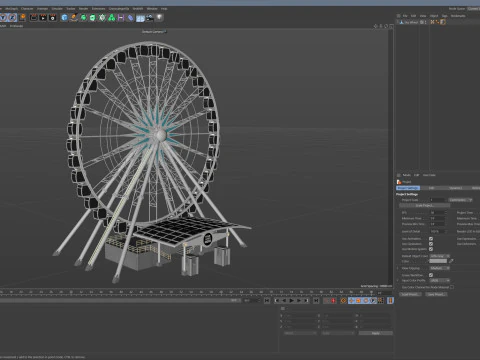Open coordinate manager position mode dropdown
The width and height of the screenshot is (480, 360).
click(300, 333)
